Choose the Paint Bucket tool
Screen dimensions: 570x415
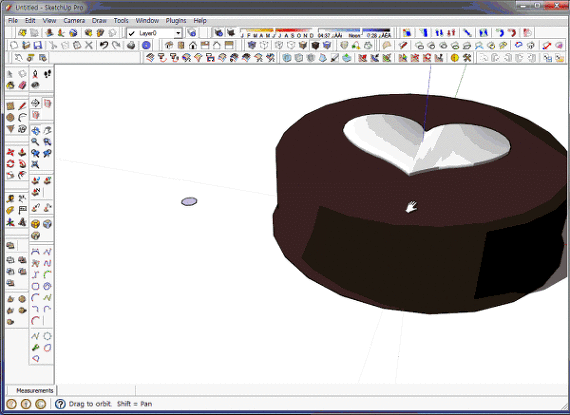click(x=10, y=85)
